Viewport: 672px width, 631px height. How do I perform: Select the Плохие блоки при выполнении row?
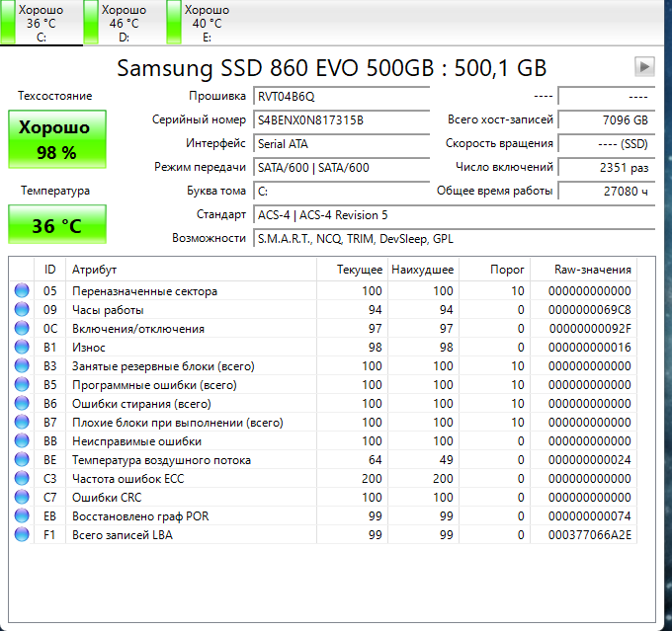point(323,423)
